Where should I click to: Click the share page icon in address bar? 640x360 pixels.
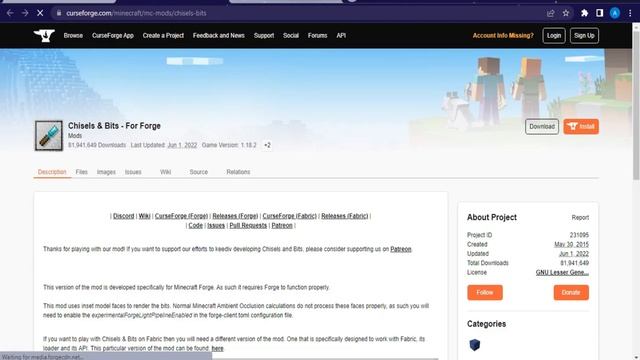click(x=551, y=13)
